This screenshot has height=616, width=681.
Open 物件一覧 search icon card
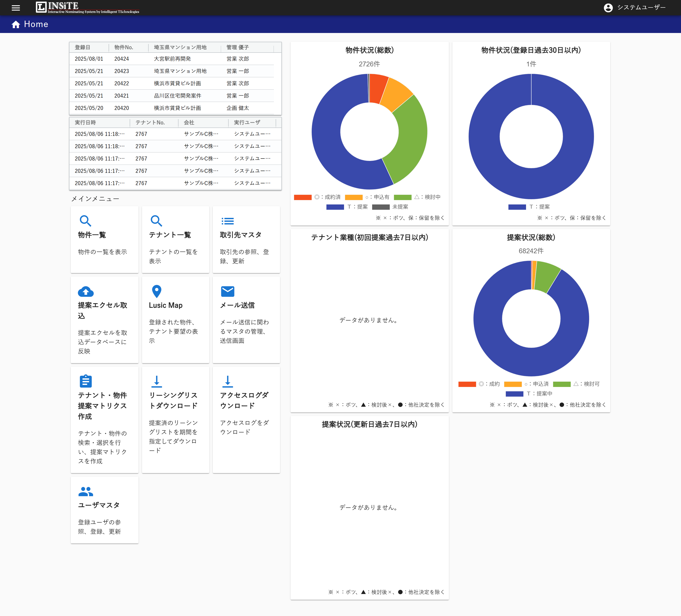(x=85, y=221)
